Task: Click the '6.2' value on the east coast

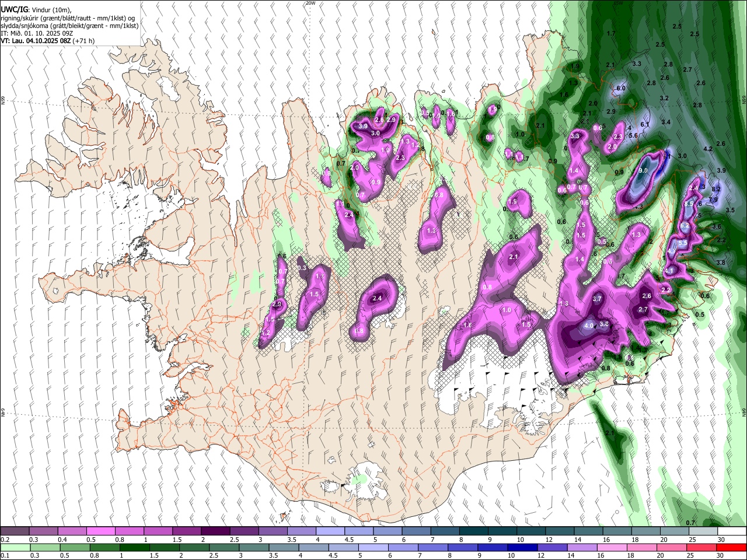Action: point(685,226)
